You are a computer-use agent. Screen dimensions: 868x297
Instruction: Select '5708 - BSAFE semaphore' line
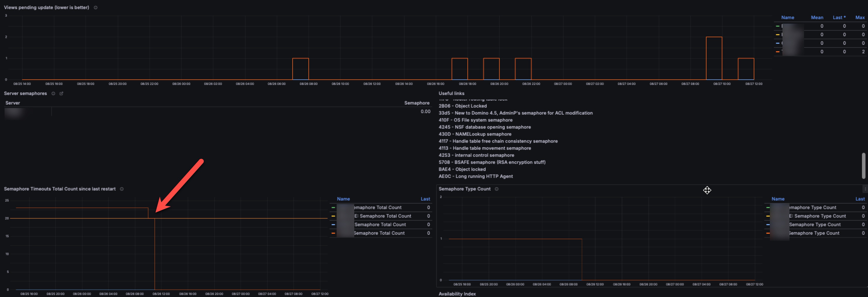coord(492,163)
